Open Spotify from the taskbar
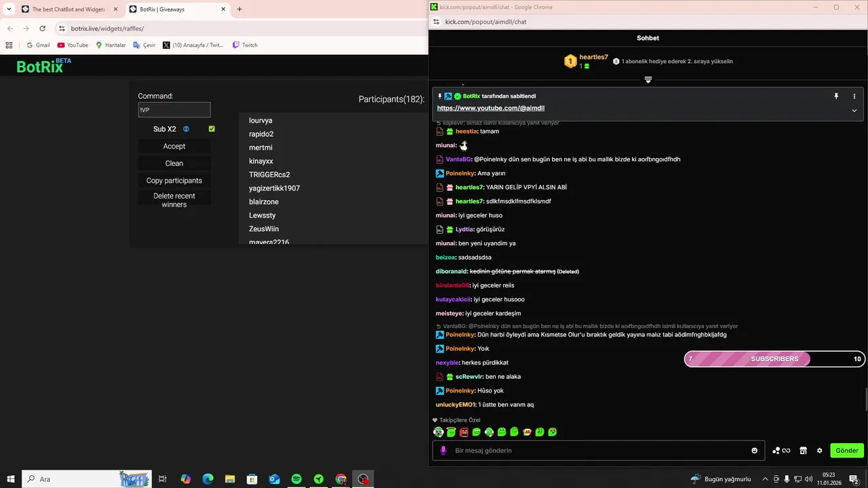This screenshot has width=868, height=488. (296, 479)
